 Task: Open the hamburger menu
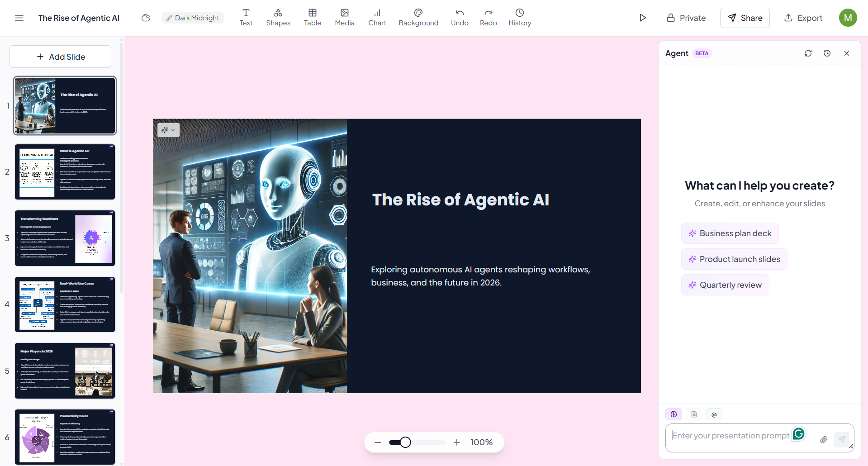tap(19, 18)
